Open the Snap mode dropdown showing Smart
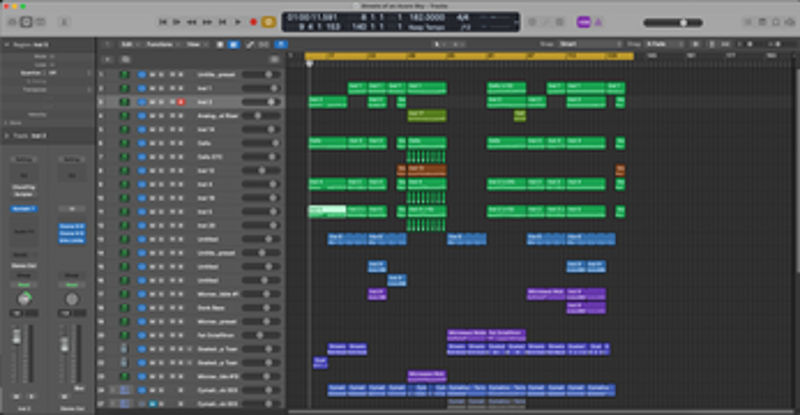 tap(589, 44)
